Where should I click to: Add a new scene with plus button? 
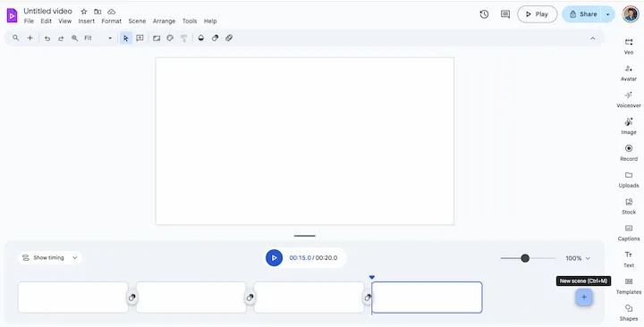pos(583,297)
